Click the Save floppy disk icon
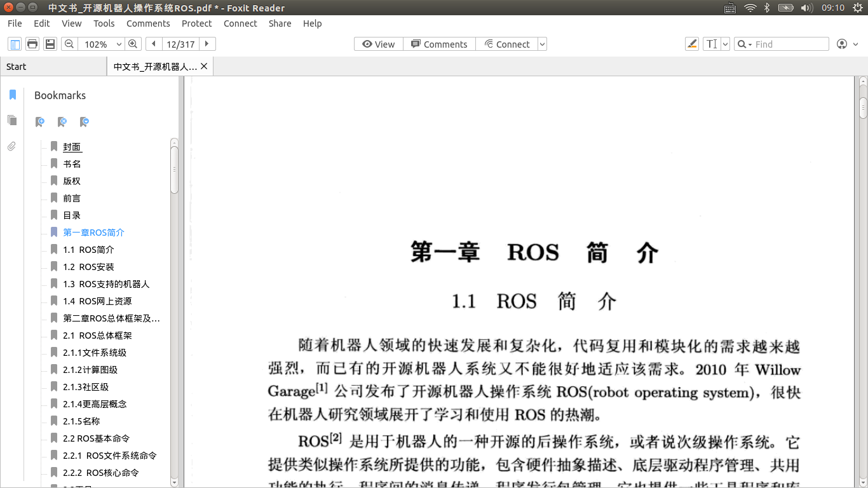This screenshot has width=868, height=488. click(x=50, y=44)
